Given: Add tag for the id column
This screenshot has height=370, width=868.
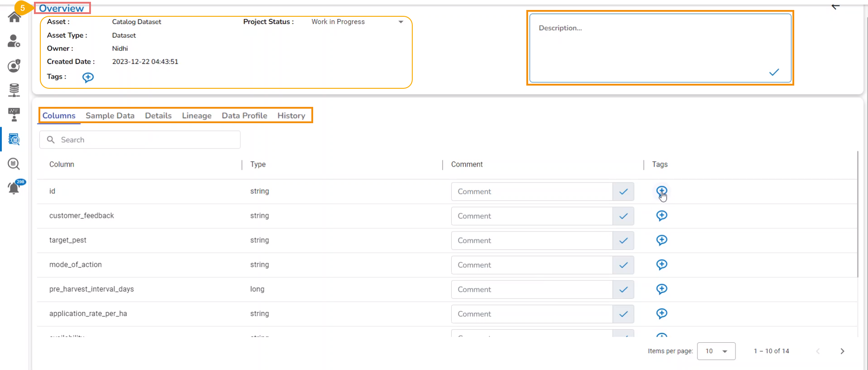Looking at the screenshot, I should (662, 191).
